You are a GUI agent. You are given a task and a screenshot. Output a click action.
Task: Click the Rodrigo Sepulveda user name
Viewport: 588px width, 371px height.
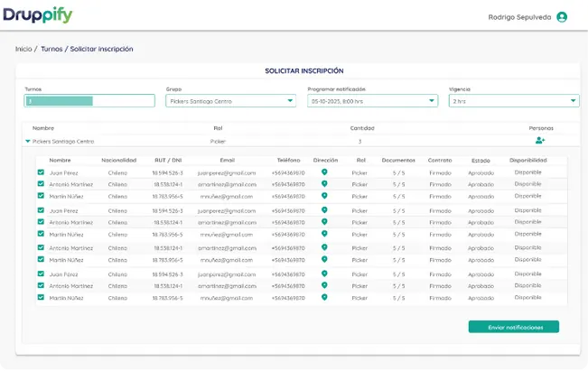pyautogui.click(x=519, y=17)
